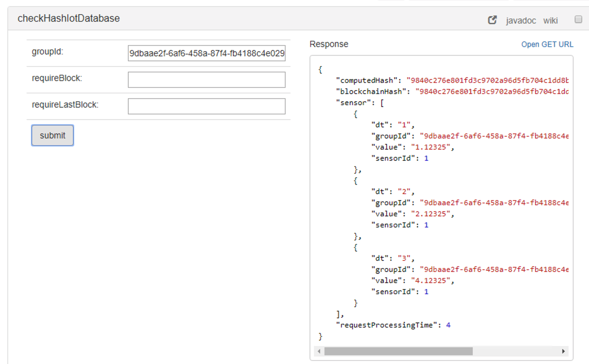This screenshot has width=589, height=364.
Task: Click the javadoc link
Action: 520,20
